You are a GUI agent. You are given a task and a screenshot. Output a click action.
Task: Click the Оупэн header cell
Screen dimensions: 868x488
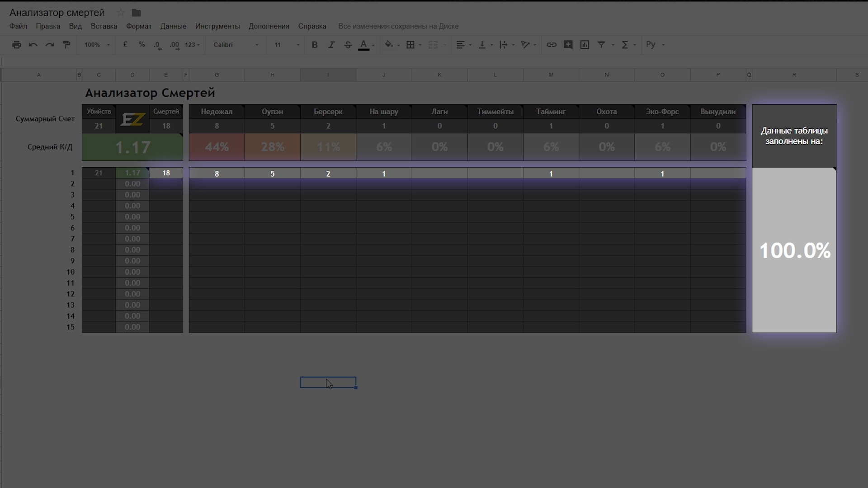point(273,112)
